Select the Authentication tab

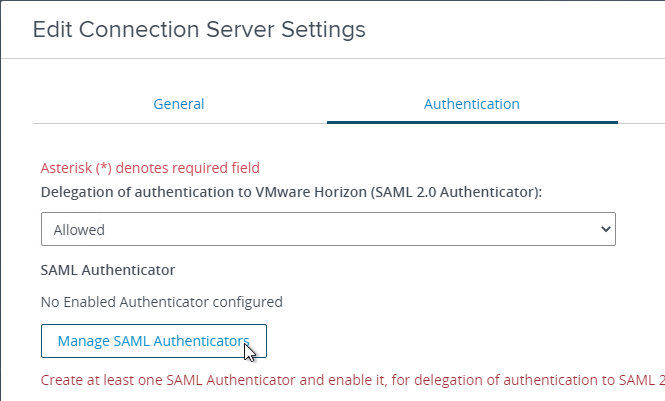click(472, 104)
